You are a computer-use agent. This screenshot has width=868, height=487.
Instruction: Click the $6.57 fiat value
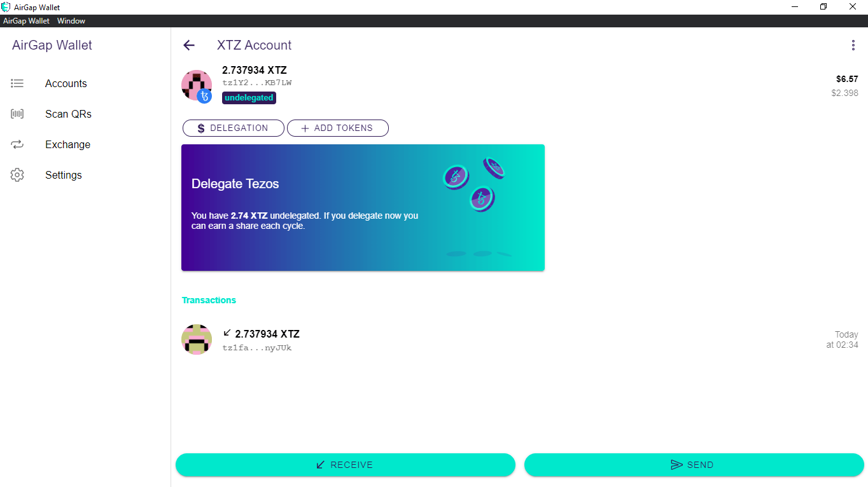(x=847, y=79)
